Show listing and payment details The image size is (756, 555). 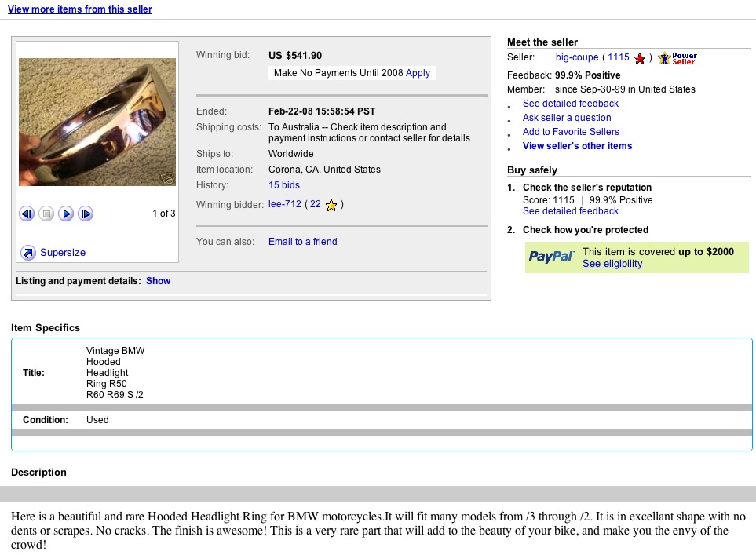pos(158,281)
